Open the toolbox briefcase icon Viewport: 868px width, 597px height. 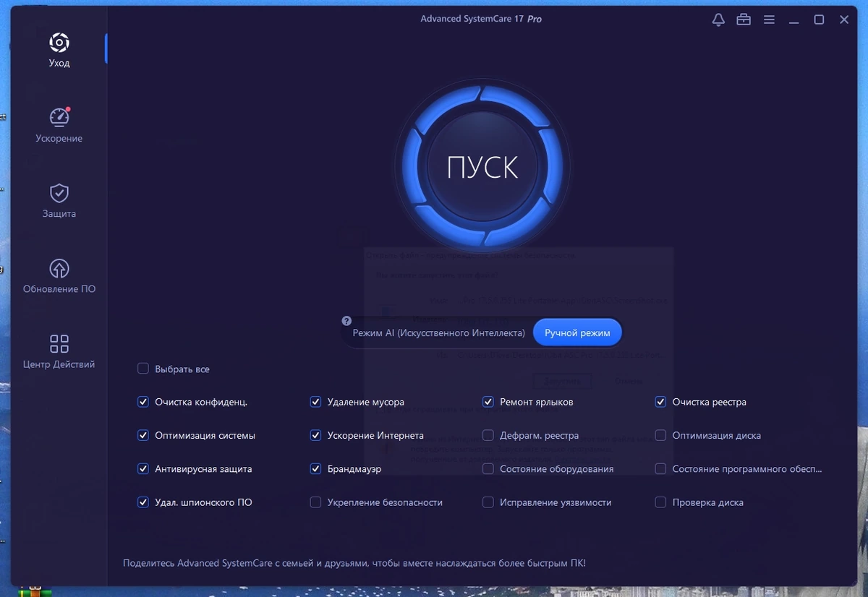[x=744, y=20]
